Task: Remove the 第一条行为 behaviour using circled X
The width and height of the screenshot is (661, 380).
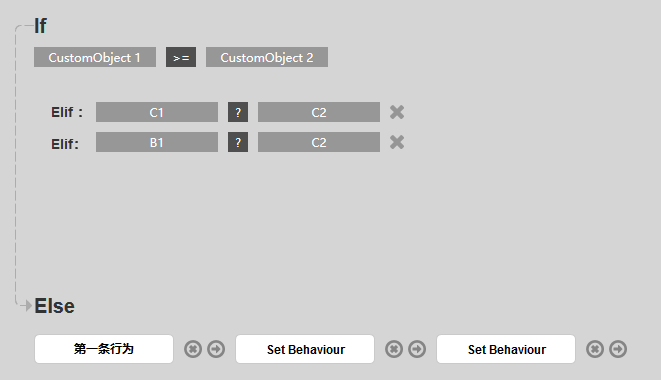Action: pyautogui.click(x=193, y=349)
